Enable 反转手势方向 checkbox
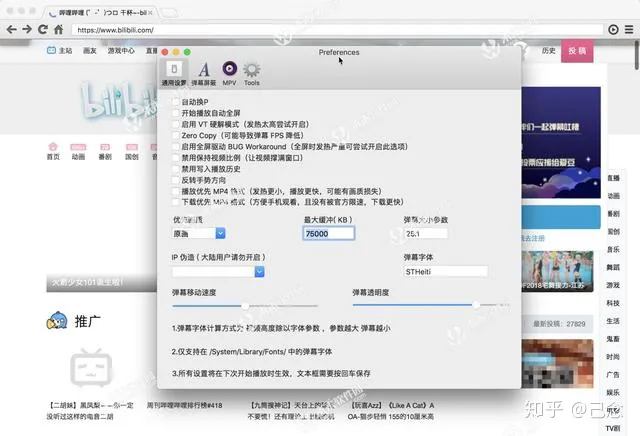This screenshot has height=436, width=640. 175,180
